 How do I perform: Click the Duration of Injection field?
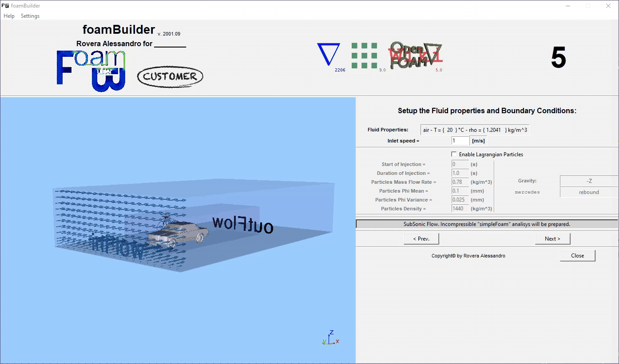click(460, 173)
